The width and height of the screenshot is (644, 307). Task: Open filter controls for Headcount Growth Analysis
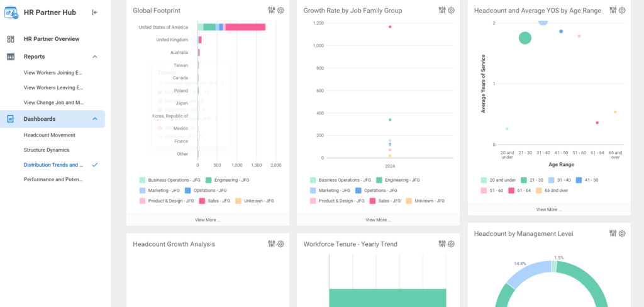(x=272, y=243)
